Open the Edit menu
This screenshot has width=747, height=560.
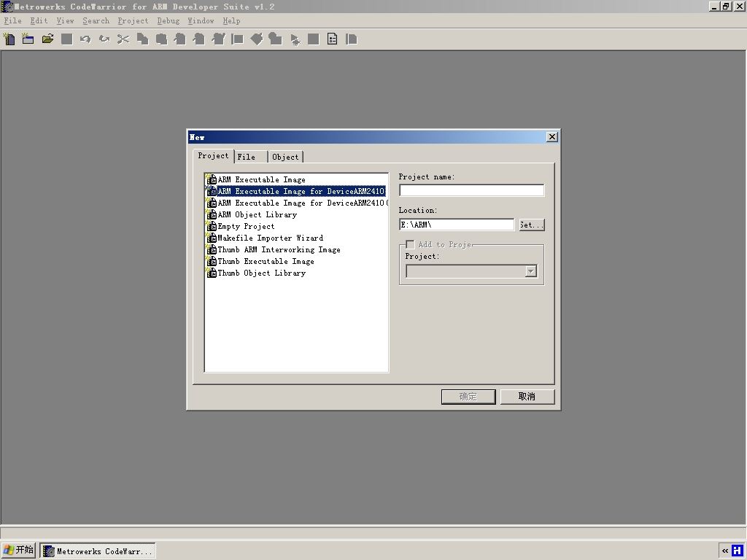39,21
